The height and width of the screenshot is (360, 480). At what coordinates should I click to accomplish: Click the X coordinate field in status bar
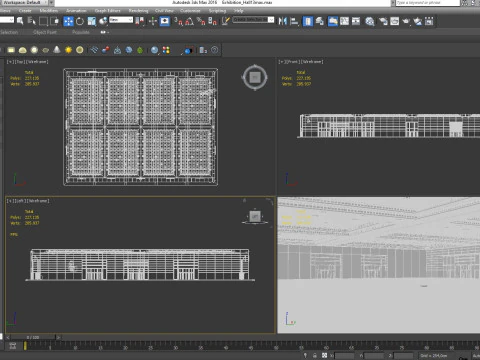click(x=345, y=356)
